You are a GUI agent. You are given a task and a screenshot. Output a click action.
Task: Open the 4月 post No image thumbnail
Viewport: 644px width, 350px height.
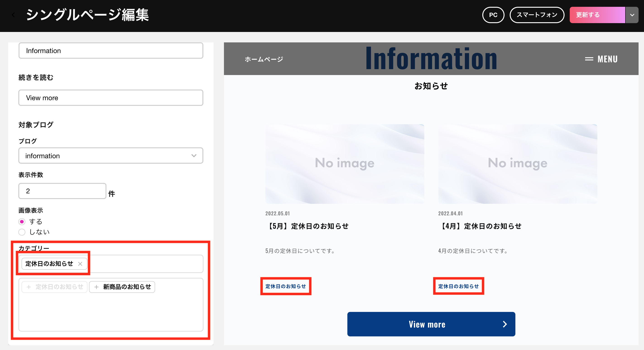517,164
